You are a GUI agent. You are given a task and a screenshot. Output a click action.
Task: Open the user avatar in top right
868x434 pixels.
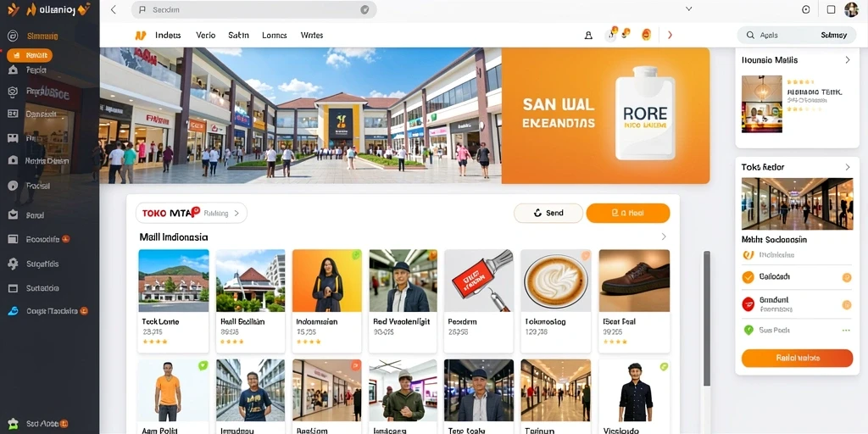click(x=851, y=9)
